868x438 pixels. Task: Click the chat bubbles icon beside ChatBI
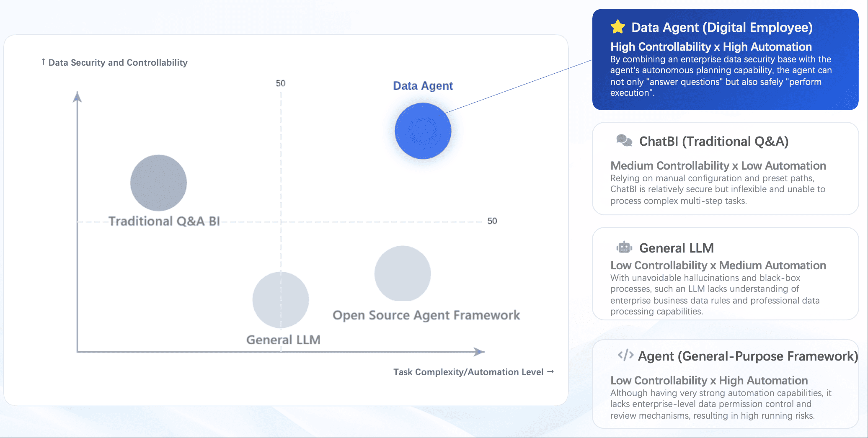[624, 141]
